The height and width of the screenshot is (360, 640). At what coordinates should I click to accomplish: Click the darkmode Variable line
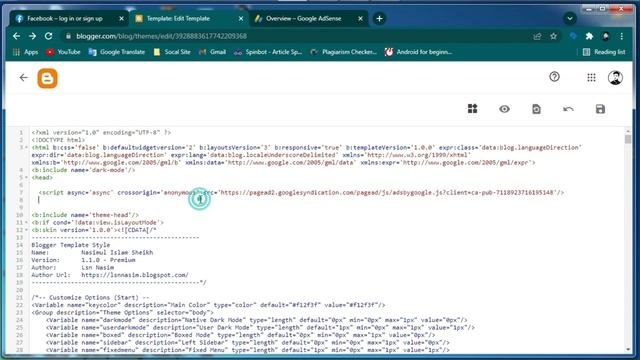point(256,320)
